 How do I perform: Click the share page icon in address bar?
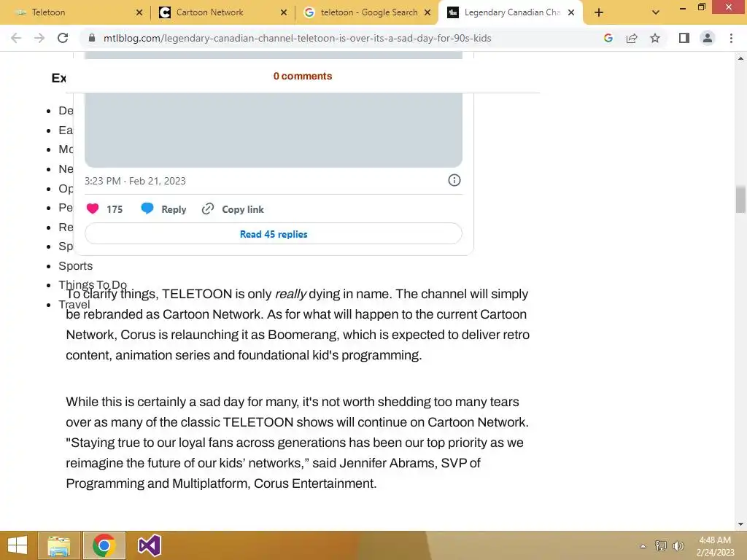[632, 38]
